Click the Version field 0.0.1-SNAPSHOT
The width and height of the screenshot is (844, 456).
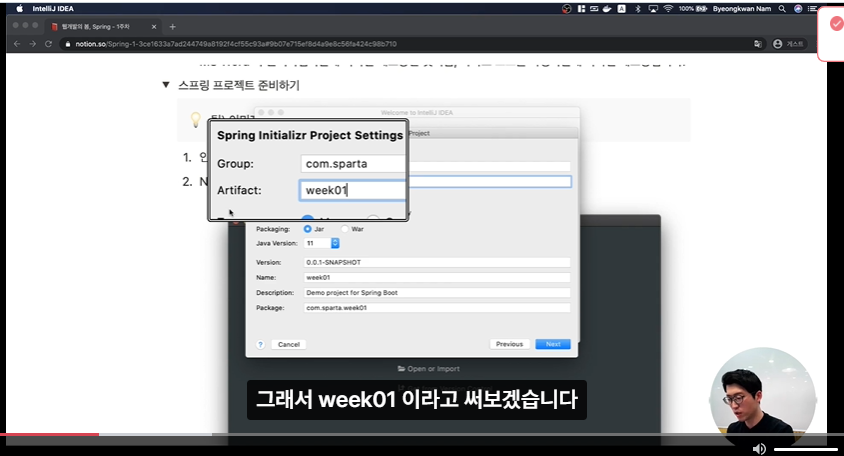437,262
